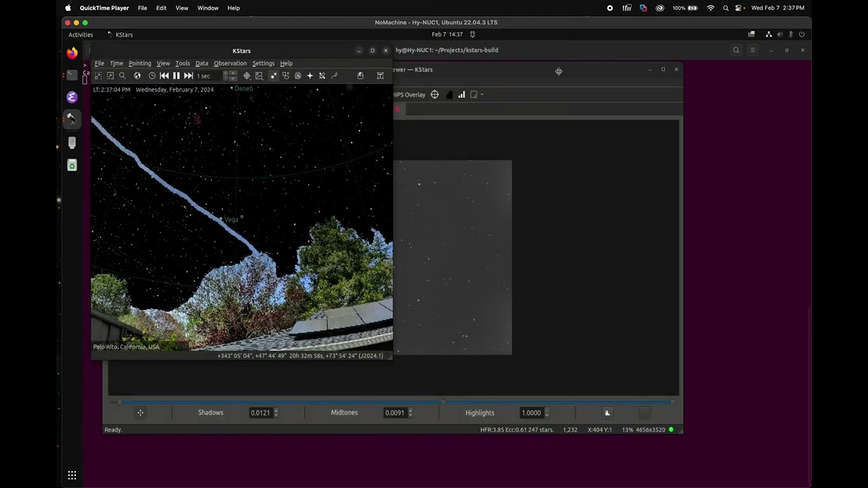Click the Deneb star label on sky map

(243, 89)
